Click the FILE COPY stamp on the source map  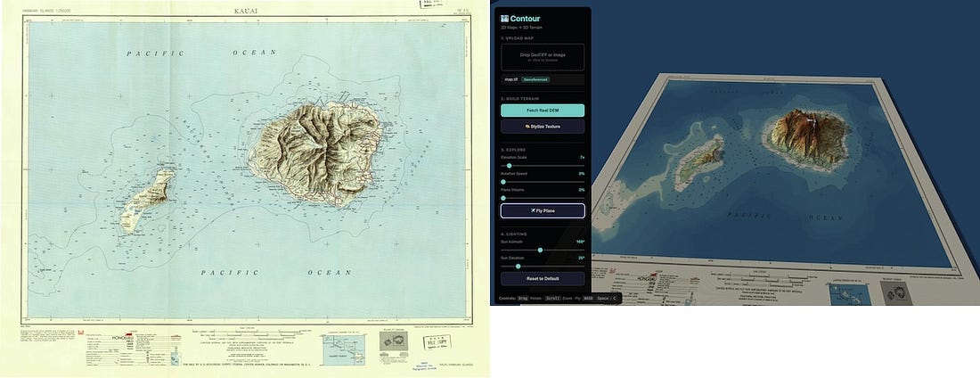(437, 342)
